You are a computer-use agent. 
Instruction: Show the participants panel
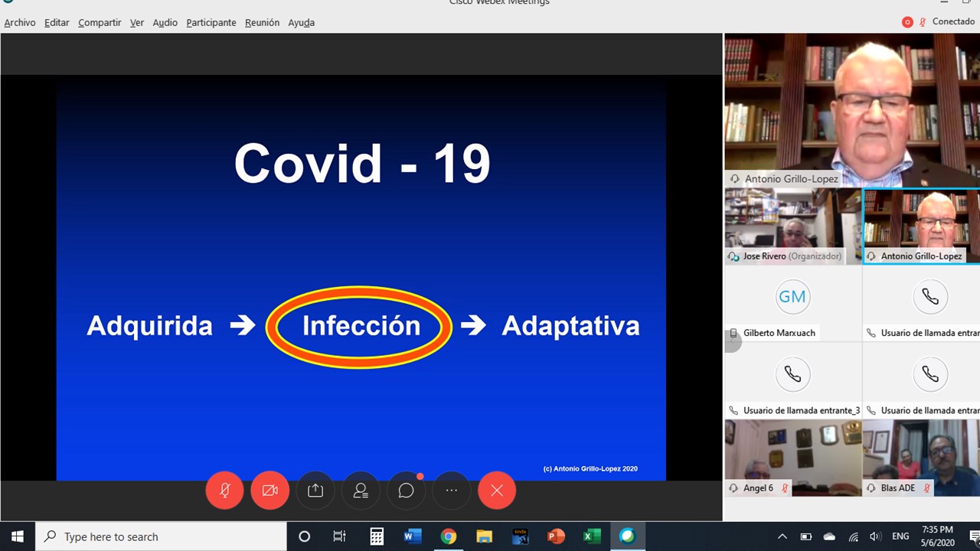[x=361, y=491]
